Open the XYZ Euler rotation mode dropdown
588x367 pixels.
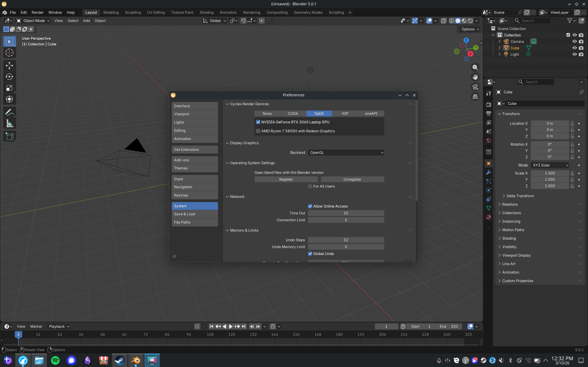coord(550,165)
